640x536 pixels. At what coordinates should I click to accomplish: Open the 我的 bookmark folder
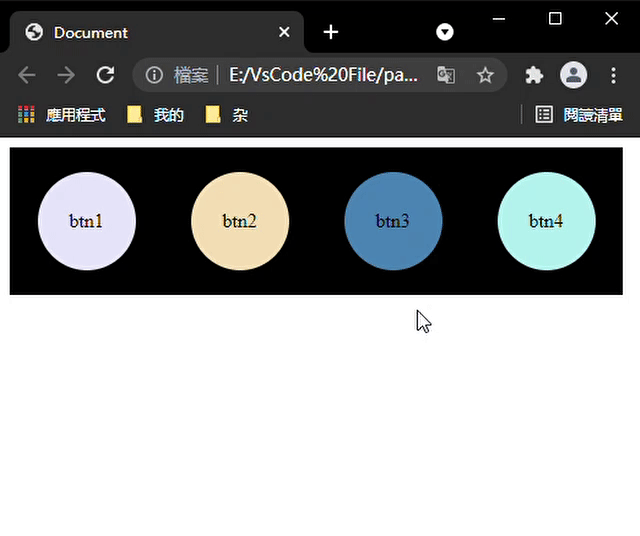[x=156, y=115]
